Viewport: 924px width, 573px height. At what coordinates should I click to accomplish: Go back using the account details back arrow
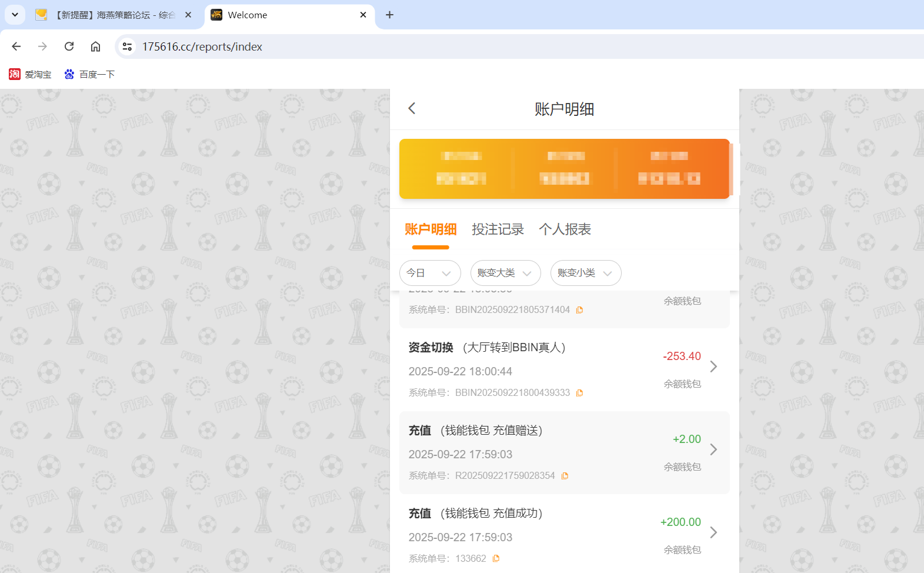coord(412,108)
